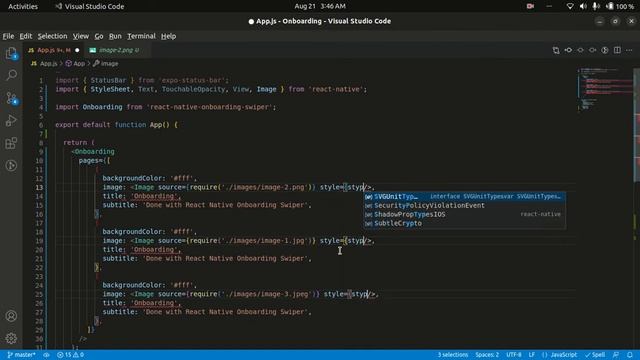Open the system volume icon
Viewport: 640px width, 360px height.
[583, 6]
